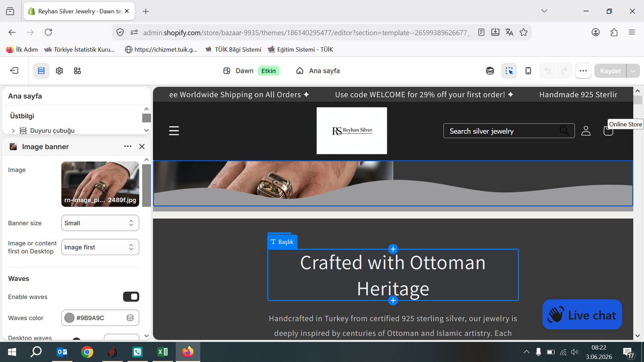Open the Windows Start menu
This screenshot has height=362, width=644.
click(x=12, y=352)
